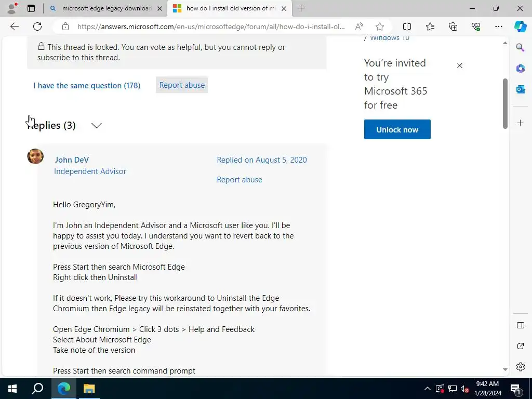Click the page vertical scrollbar thumb
Viewport: 532px width, 399px height.
[505, 103]
